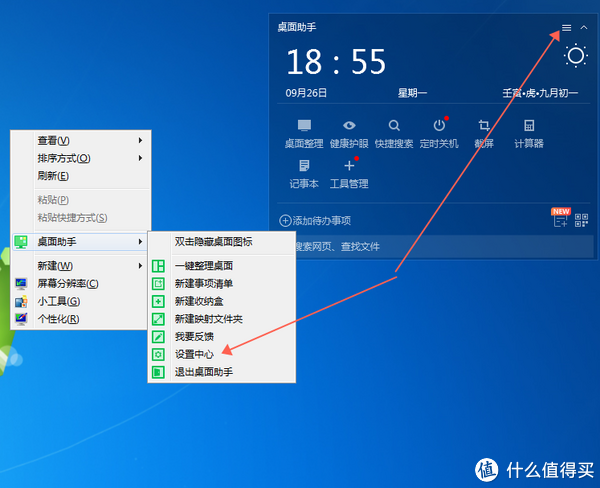
Task: Expand the 查看(V) submenu
Action: pyautogui.click(x=81, y=140)
